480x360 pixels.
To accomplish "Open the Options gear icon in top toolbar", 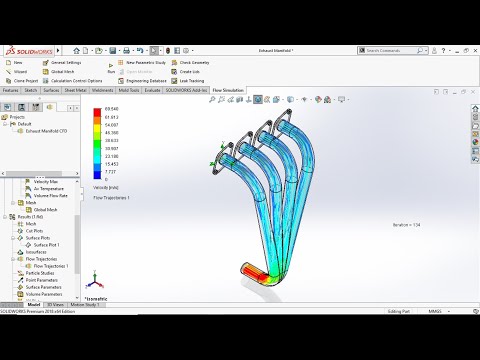I will click(x=186, y=51).
